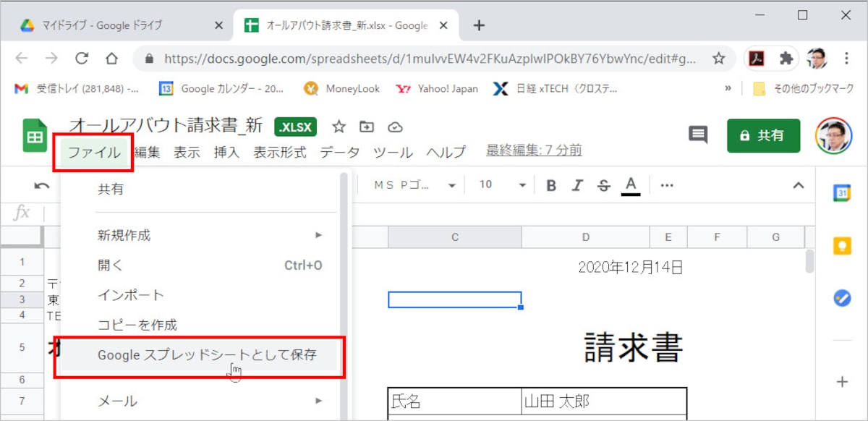Bookmark this page with the star icon
868x421 pixels.
point(718,59)
